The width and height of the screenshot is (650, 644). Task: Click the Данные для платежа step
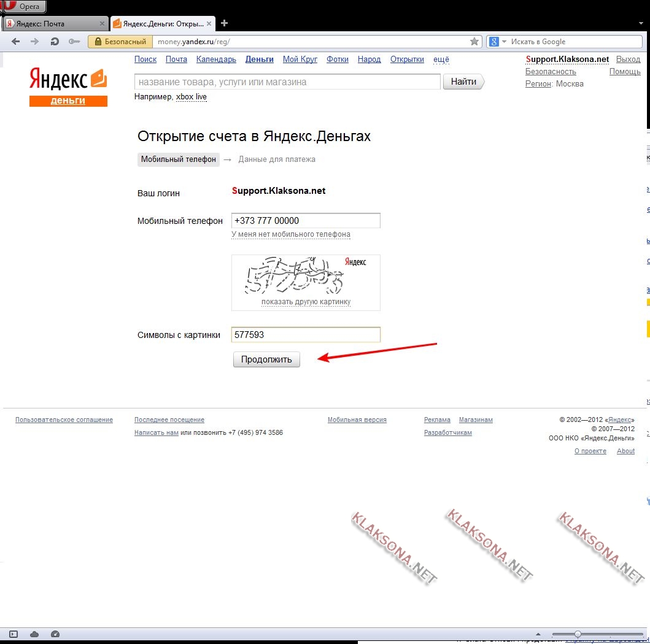coord(276,159)
